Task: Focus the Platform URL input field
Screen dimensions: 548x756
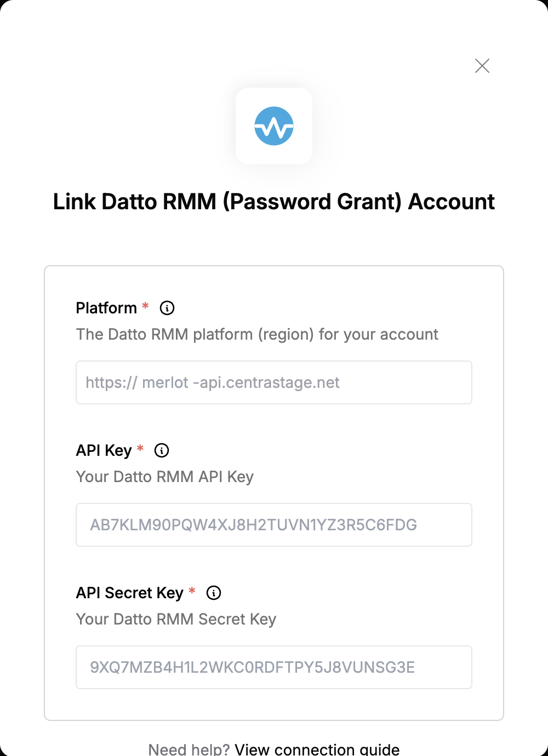Action: click(274, 382)
